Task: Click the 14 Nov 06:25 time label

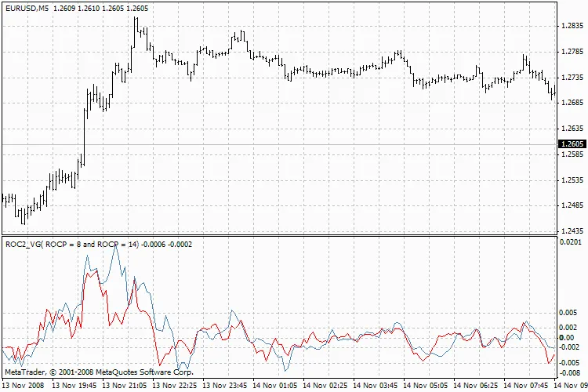Action: [x=476, y=386]
